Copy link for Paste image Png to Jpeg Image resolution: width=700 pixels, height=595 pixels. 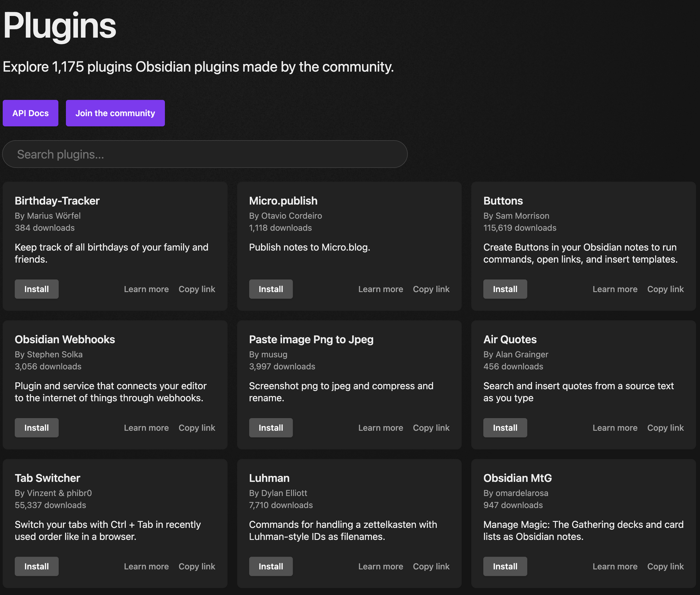431,428
